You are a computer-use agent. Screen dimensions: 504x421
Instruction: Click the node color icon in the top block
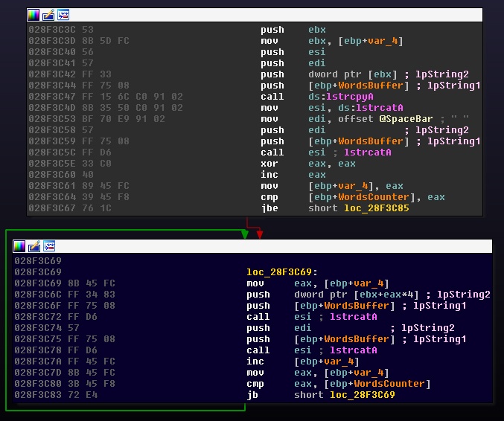(x=33, y=15)
